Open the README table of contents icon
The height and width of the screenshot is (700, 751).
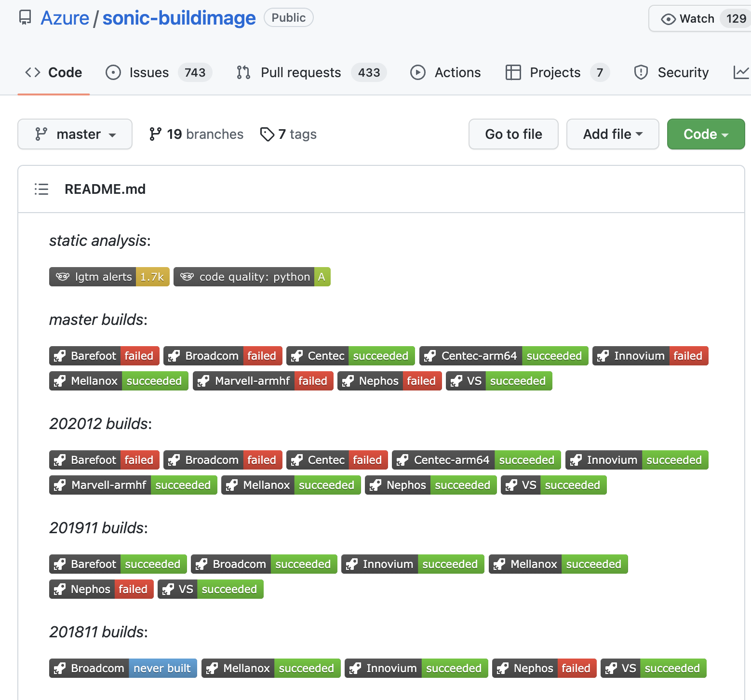coord(41,189)
